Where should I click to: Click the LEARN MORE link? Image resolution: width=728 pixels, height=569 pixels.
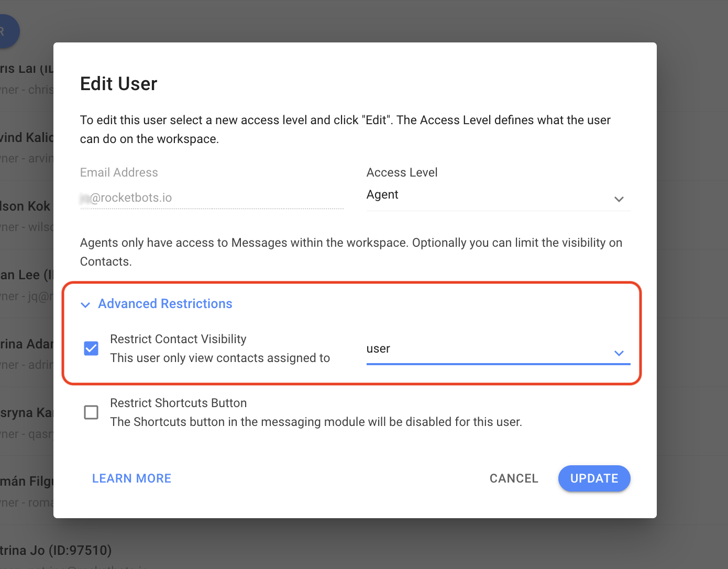[131, 478]
